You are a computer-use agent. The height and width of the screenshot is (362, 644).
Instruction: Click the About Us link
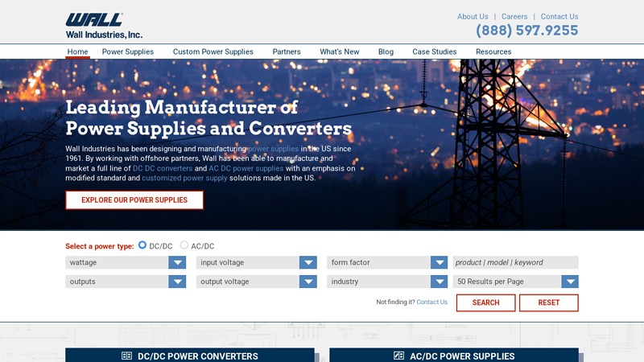click(x=473, y=16)
